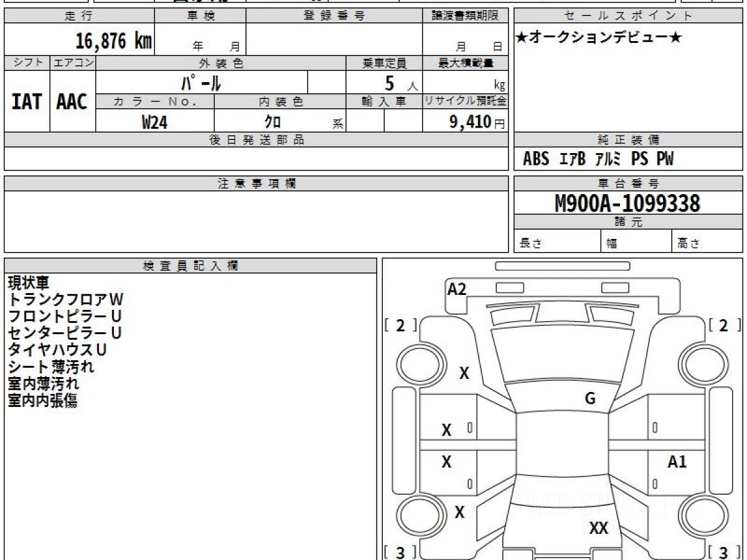The height and width of the screenshot is (560, 747).
Task: Select the XX mark on the diagram
Action: (x=598, y=528)
